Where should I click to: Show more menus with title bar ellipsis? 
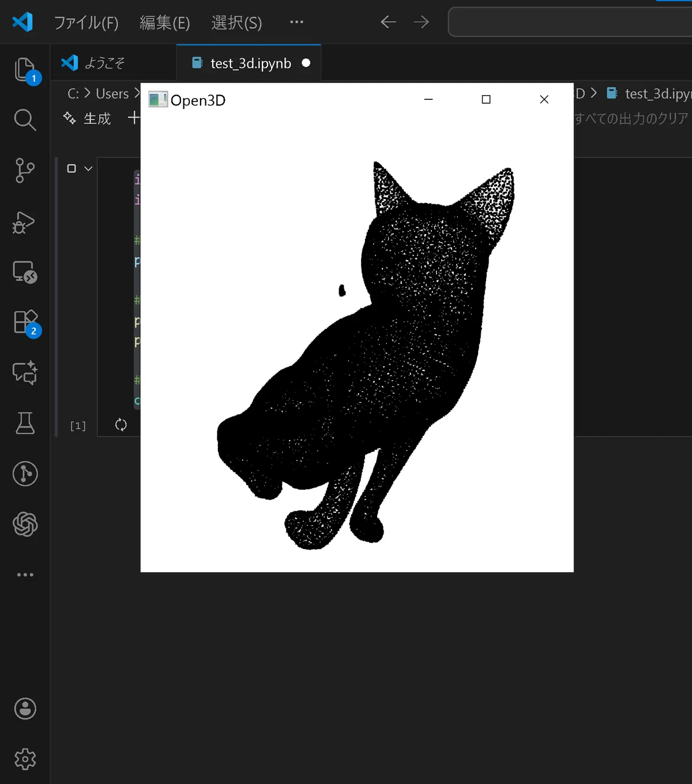296,22
